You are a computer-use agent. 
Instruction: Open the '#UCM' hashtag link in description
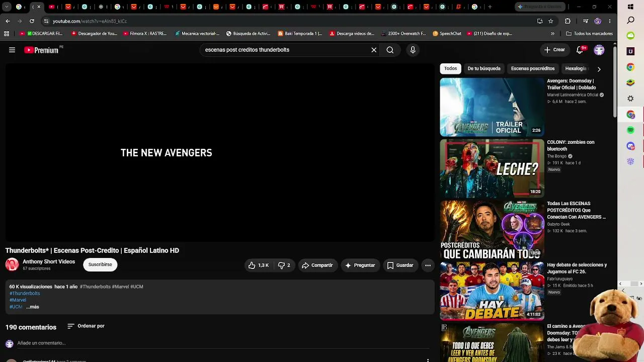pyautogui.click(x=16, y=307)
